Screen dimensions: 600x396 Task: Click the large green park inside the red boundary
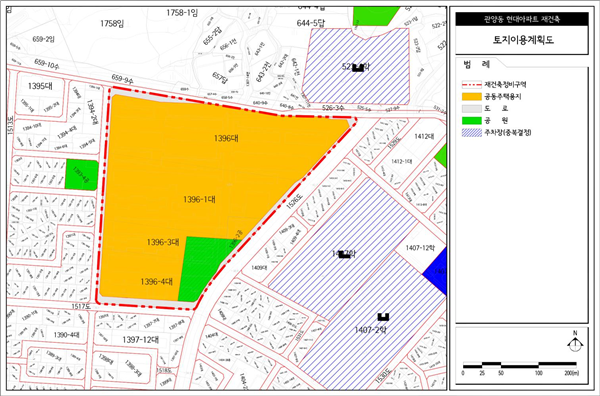tap(202, 268)
